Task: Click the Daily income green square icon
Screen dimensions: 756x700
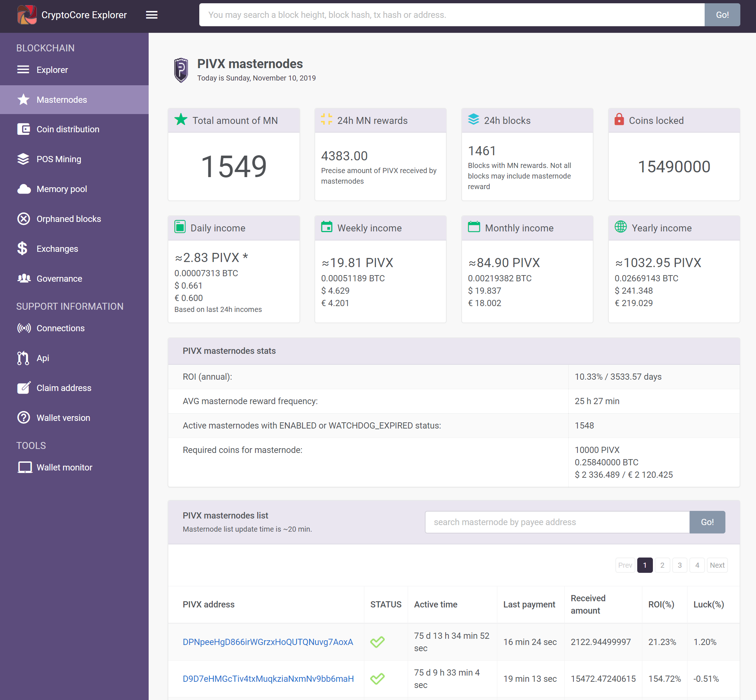Action: [180, 227]
